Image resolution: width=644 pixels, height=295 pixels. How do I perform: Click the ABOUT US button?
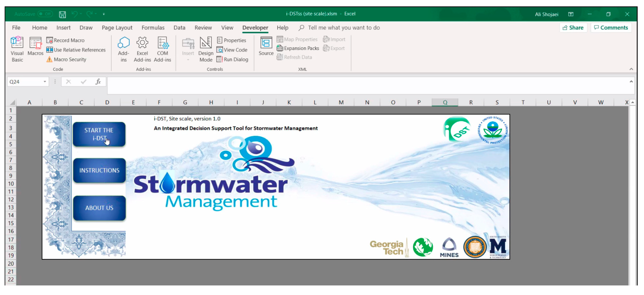pyautogui.click(x=99, y=208)
